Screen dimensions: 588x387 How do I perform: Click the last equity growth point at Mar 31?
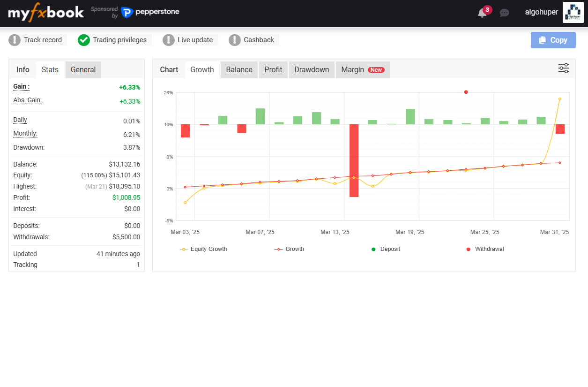(559, 99)
